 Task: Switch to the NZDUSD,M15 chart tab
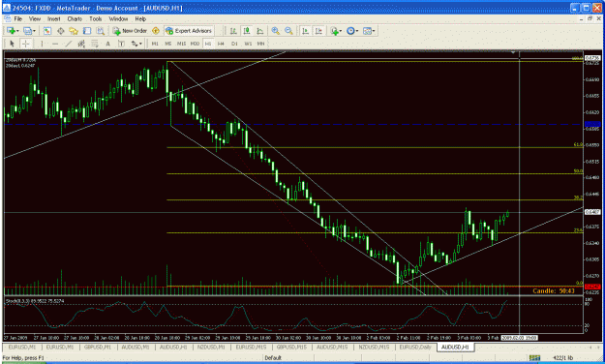(374, 347)
